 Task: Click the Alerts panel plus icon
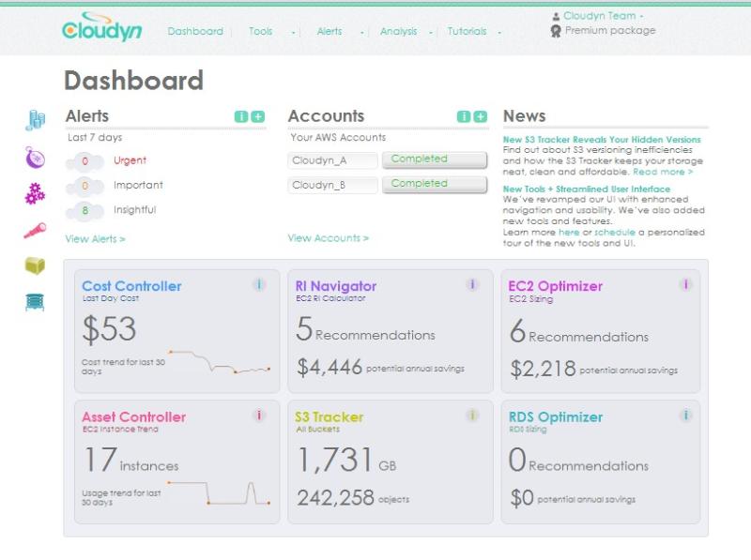coord(257,116)
